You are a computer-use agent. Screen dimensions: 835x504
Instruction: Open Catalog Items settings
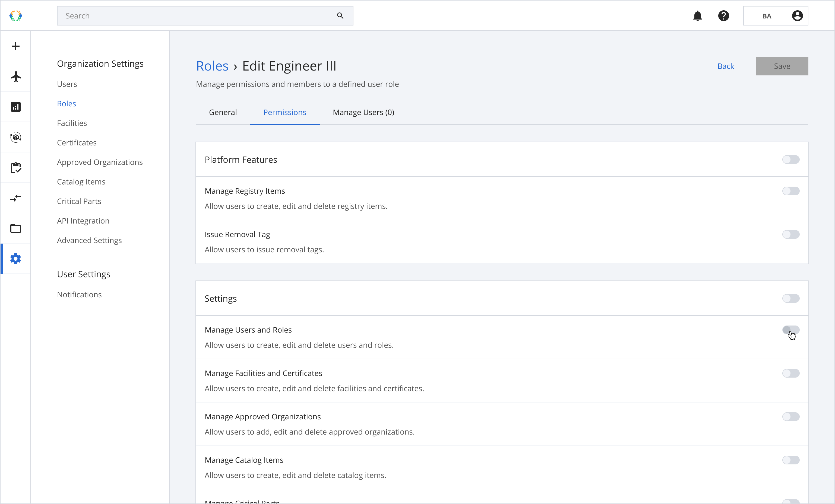pyautogui.click(x=81, y=182)
